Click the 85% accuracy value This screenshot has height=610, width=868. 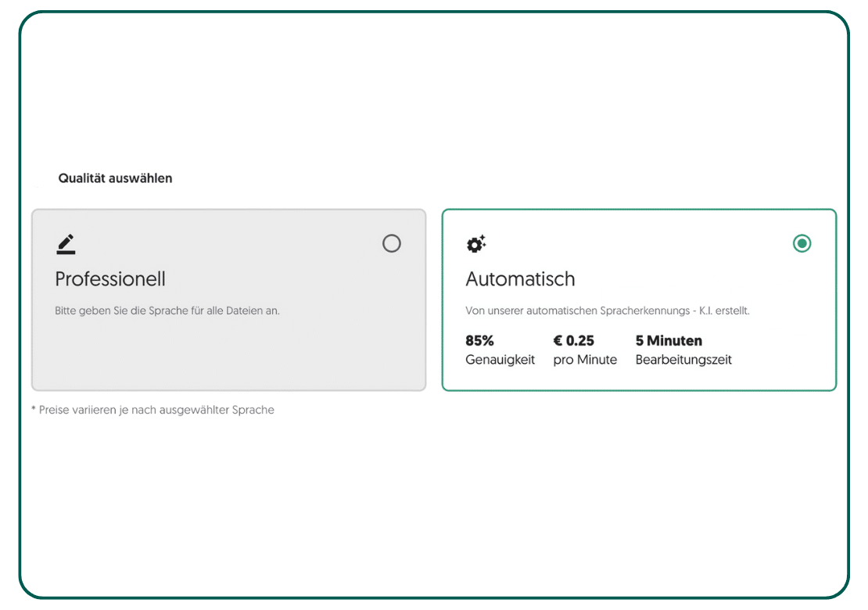(x=479, y=341)
